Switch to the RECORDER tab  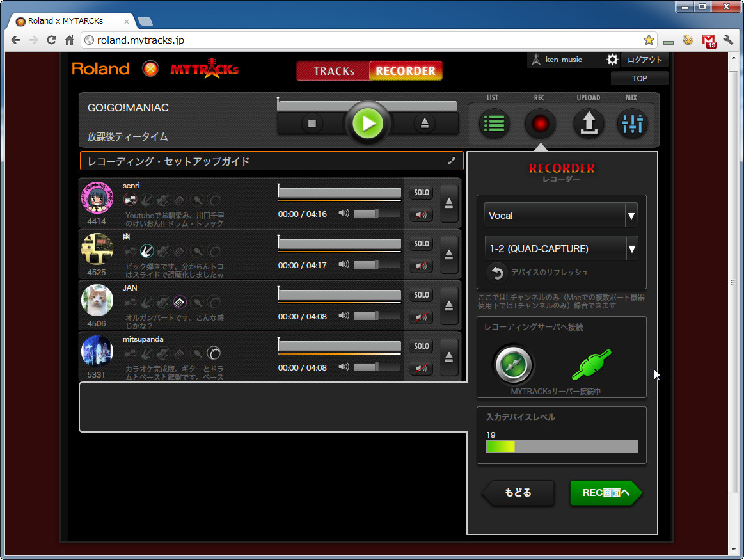[x=406, y=70]
